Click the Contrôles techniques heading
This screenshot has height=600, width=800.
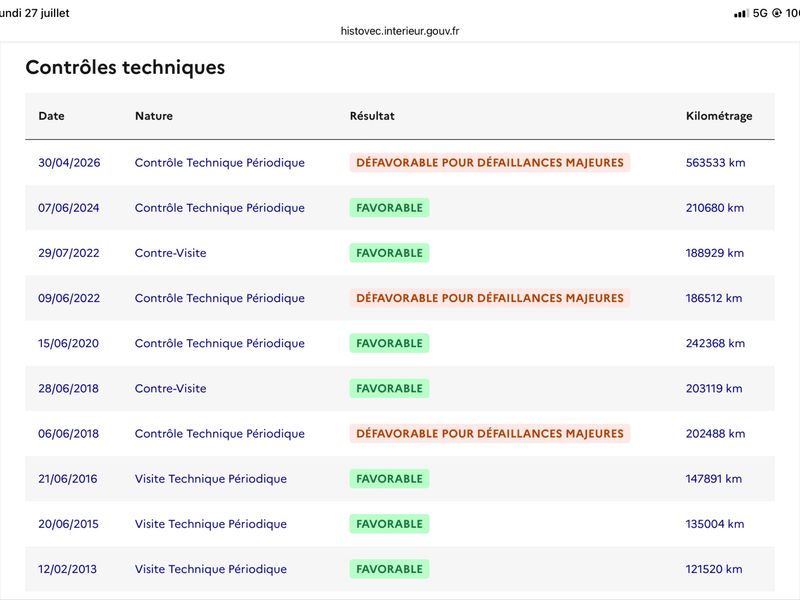click(125, 67)
